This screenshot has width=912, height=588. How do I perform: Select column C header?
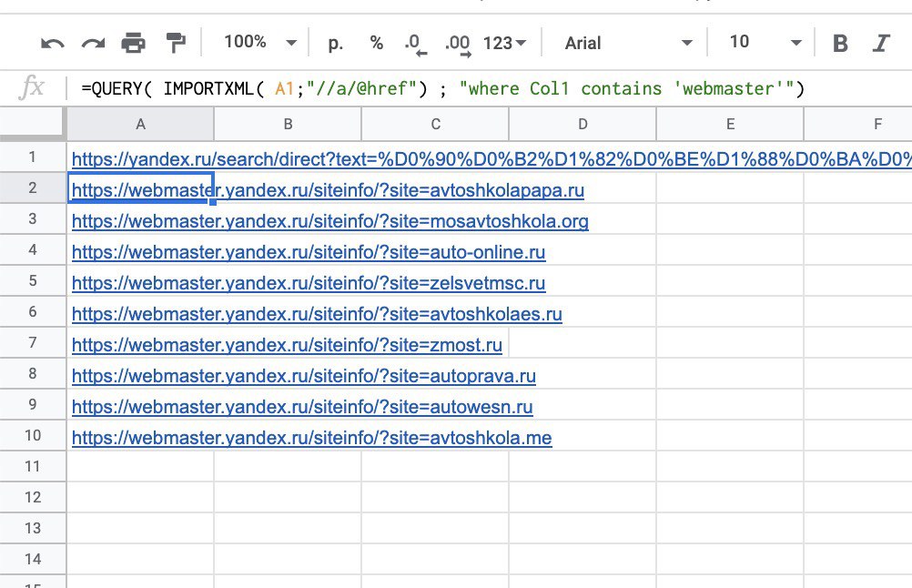[436, 124]
